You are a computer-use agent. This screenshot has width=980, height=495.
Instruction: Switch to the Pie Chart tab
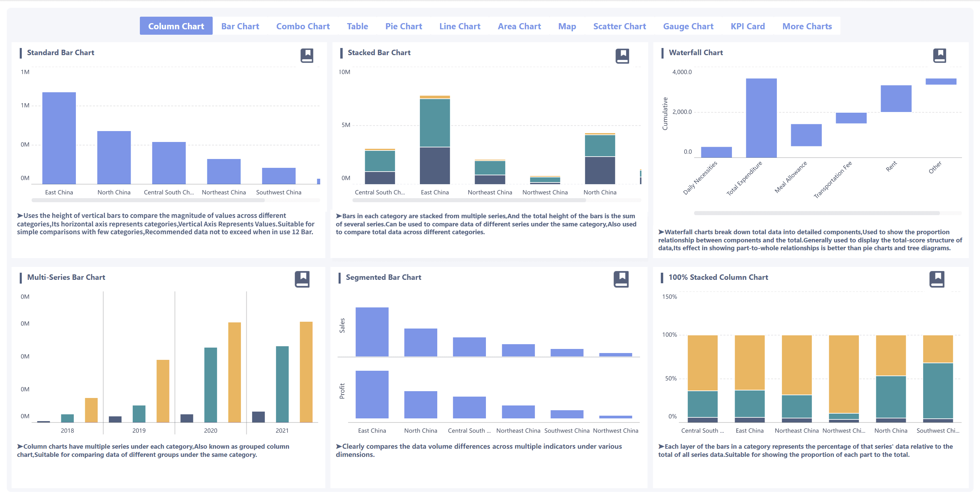pyautogui.click(x=404, y=26)
